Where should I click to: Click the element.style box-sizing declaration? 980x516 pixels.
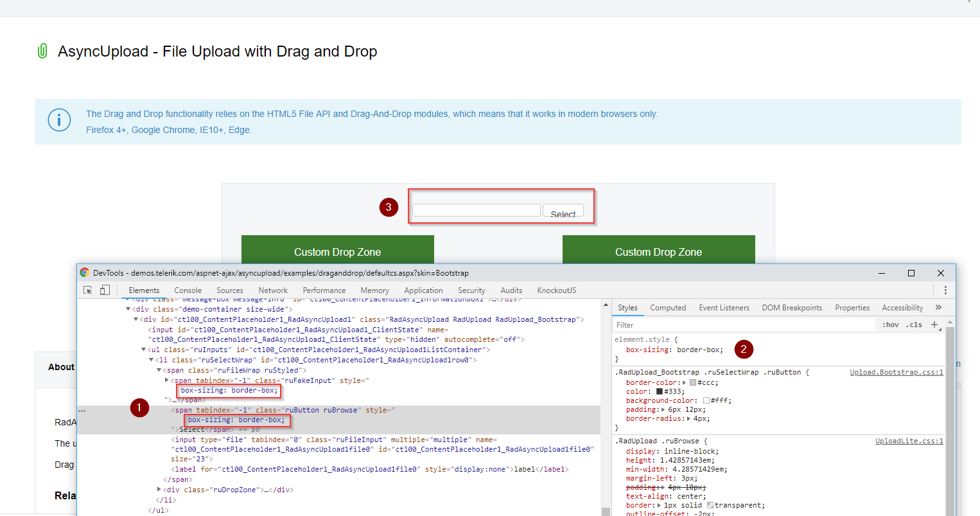click(675, 350)
